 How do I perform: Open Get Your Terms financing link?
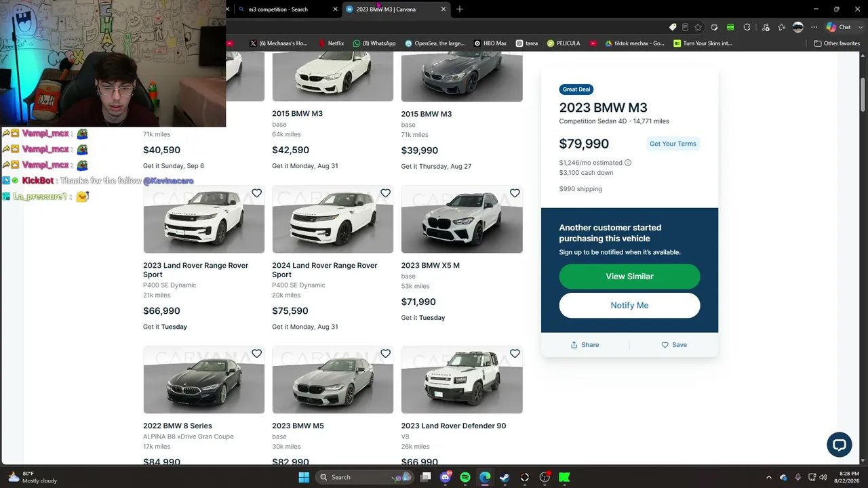(673, 144)
